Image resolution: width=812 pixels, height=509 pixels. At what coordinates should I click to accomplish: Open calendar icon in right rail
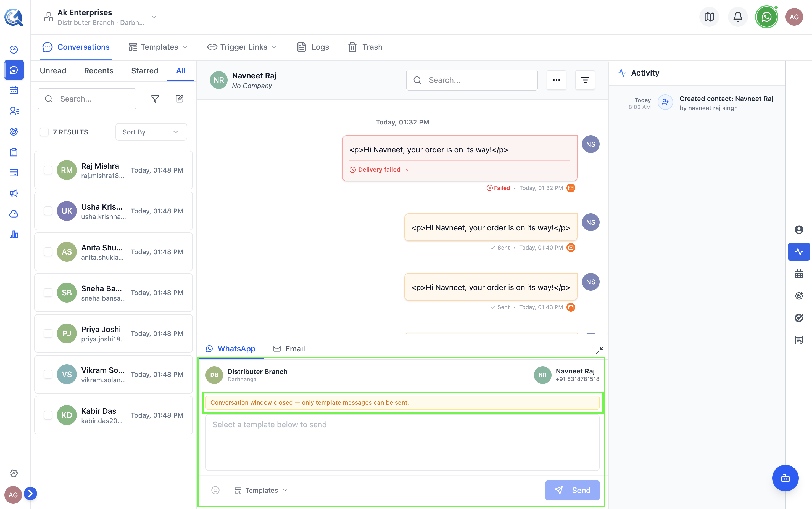pos(799,274)
